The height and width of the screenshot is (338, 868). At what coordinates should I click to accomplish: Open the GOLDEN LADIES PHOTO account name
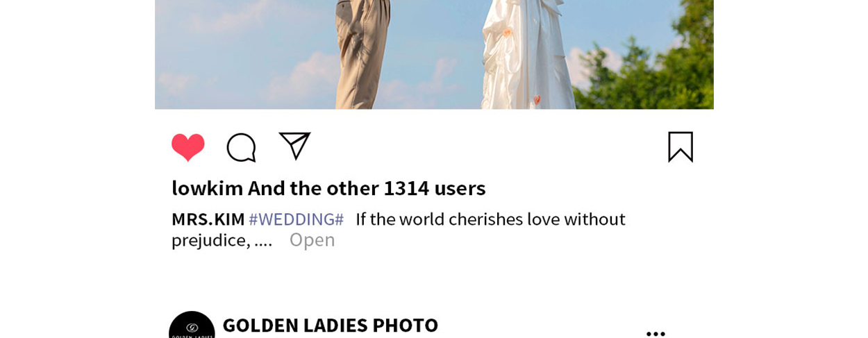(330, 325)
